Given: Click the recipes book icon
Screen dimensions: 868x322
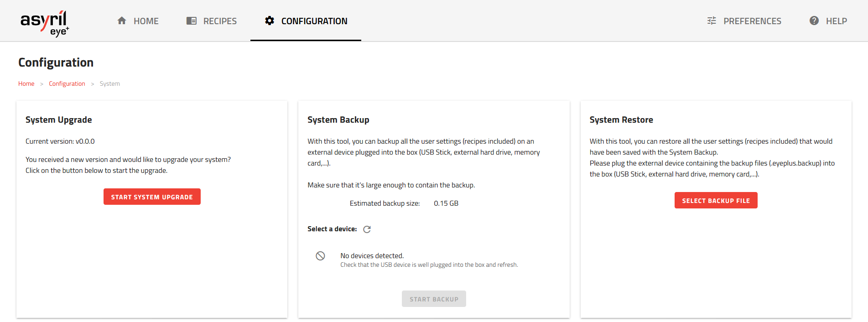Looking at the screenshot, I should 192,21.
